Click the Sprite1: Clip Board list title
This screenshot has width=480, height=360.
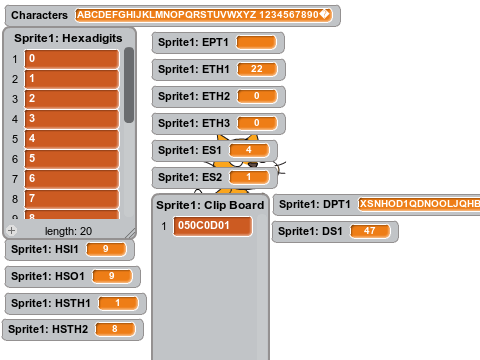[x=210, y=205]
